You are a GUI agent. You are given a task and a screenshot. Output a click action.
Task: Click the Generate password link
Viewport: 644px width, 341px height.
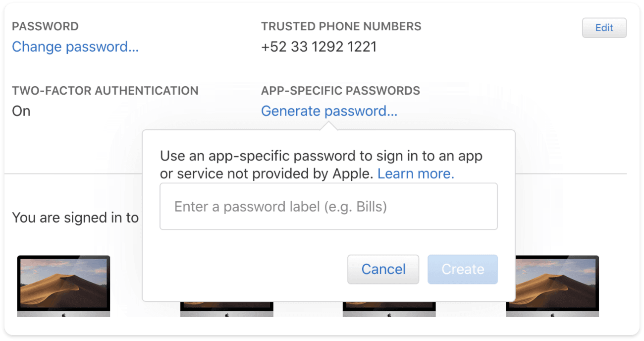point(329,111)
